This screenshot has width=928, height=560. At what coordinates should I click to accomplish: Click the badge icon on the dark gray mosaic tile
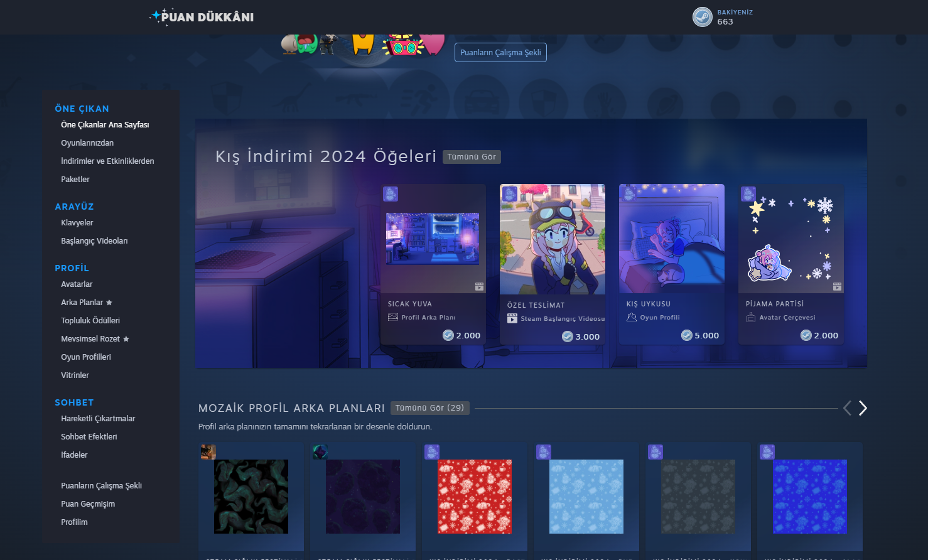pyautogui.click(x=656, y=452)
